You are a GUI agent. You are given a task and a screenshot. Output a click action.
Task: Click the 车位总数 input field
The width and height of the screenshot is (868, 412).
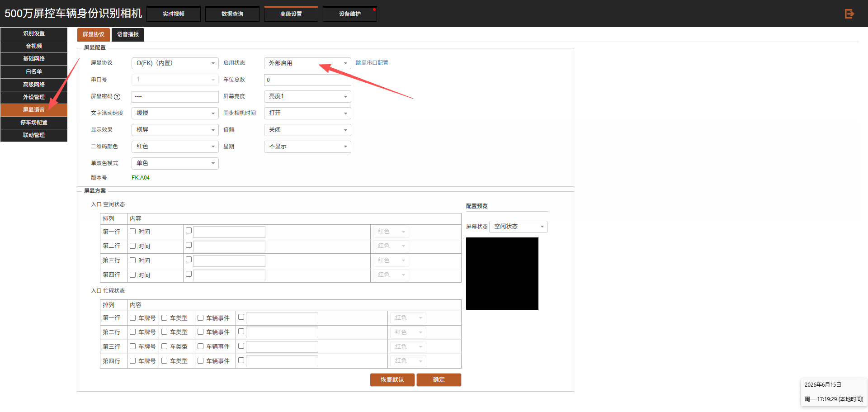[307, 80]
